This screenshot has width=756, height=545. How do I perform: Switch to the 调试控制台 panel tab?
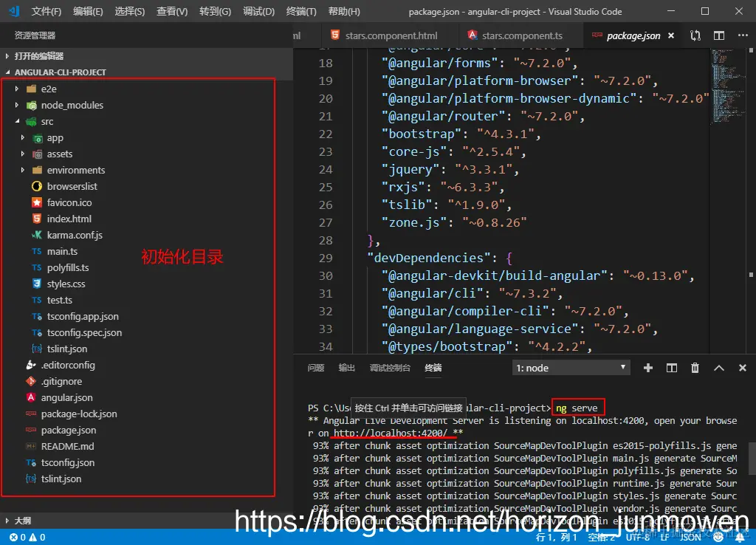click(390, 368)
